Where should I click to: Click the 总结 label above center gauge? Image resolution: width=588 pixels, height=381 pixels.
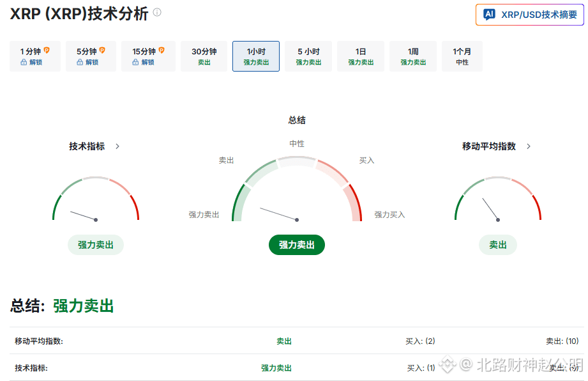(297, 120)
